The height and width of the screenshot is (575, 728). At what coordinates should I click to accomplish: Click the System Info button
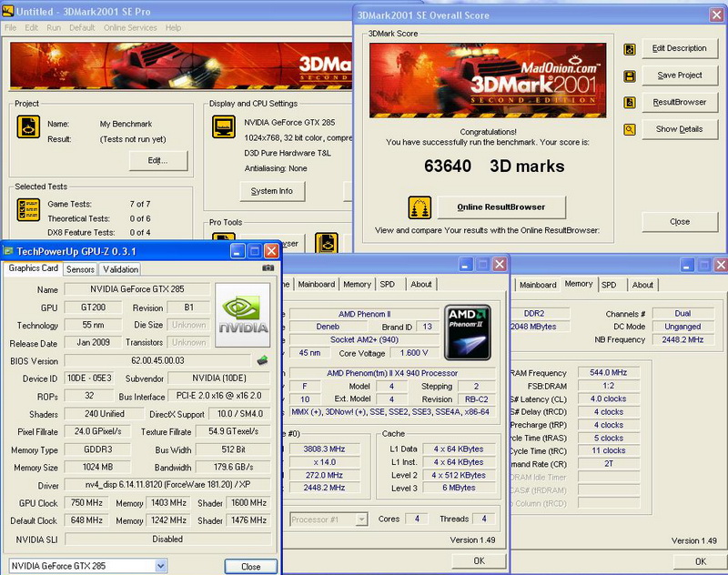coord(272,191)
